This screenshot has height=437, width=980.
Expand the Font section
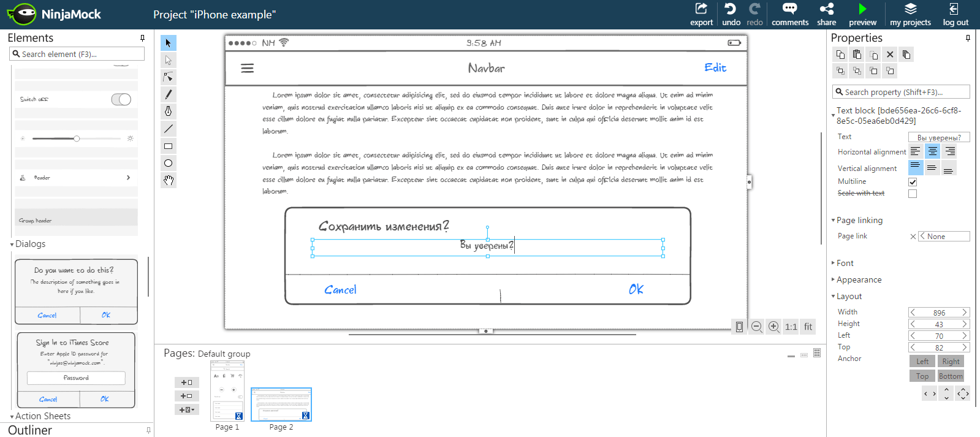click(x=845, y=263)
